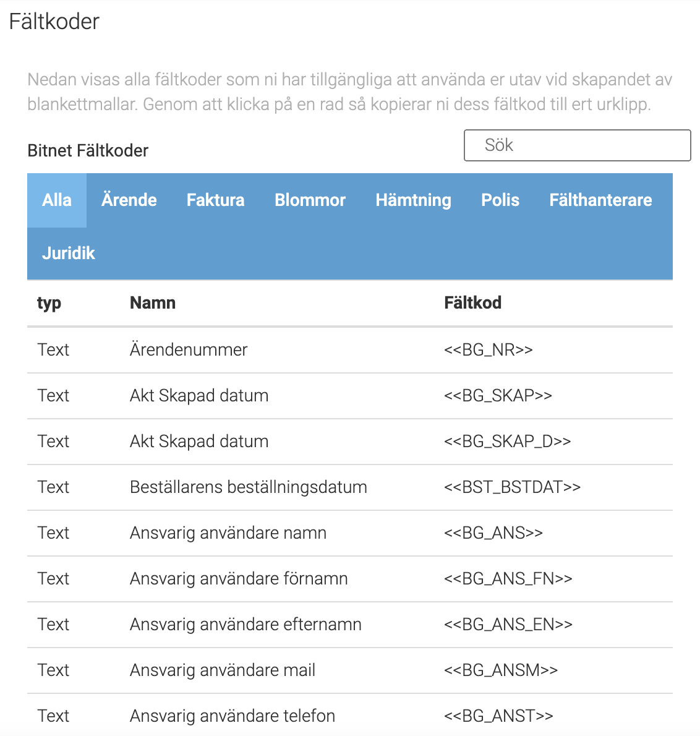Screen dimensions: 700x736
Task: Switch to the Ärende tab
Action: pos(129,200)
